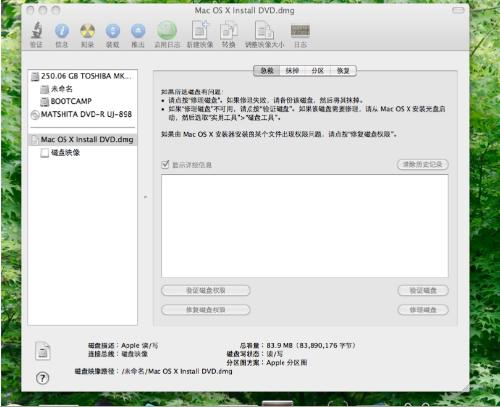This screenshot has height=407, width=500.
Task: Click the Eject (推出) toolbar icon
Action: 138,31
